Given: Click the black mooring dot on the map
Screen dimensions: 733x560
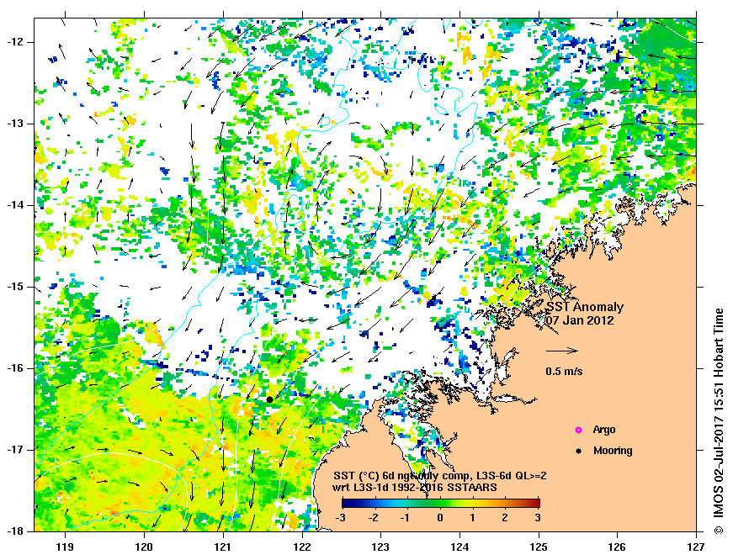Looking at the screenshot, I should pos(270,399).
